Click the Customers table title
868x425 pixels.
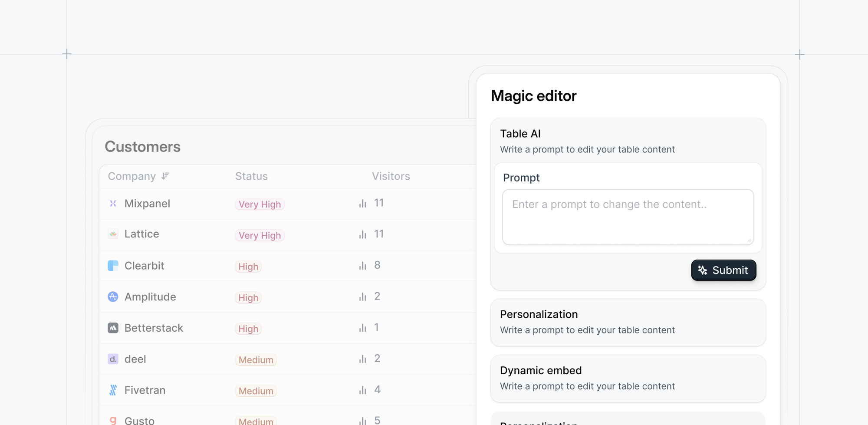click(x=142, y=147)
